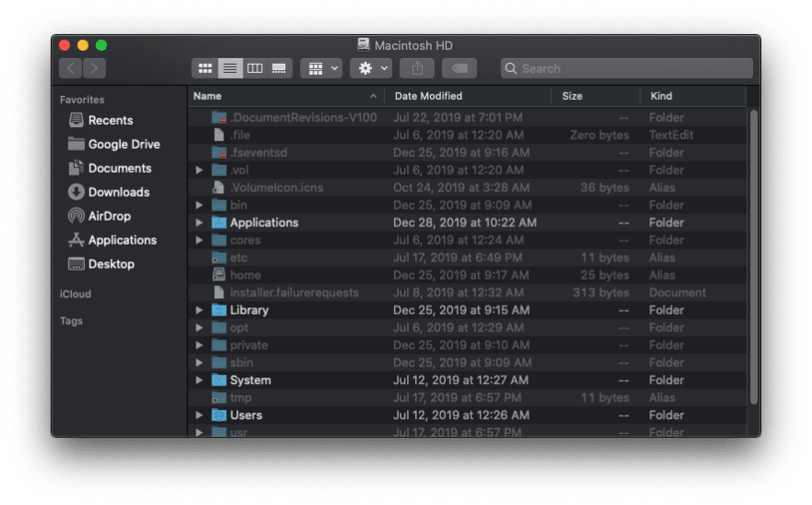Click the green full screen button
Screen dimensions: 812x505
click(101, 45)
